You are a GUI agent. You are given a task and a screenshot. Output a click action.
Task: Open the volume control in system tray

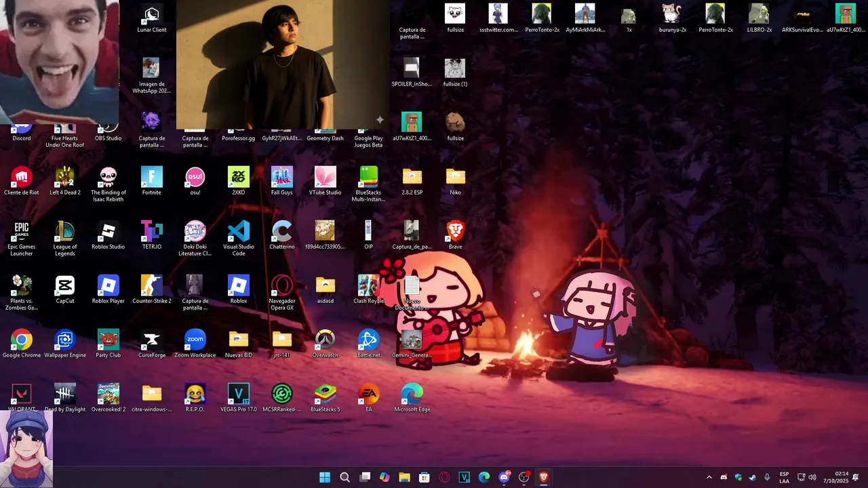[x=812, y=477]
